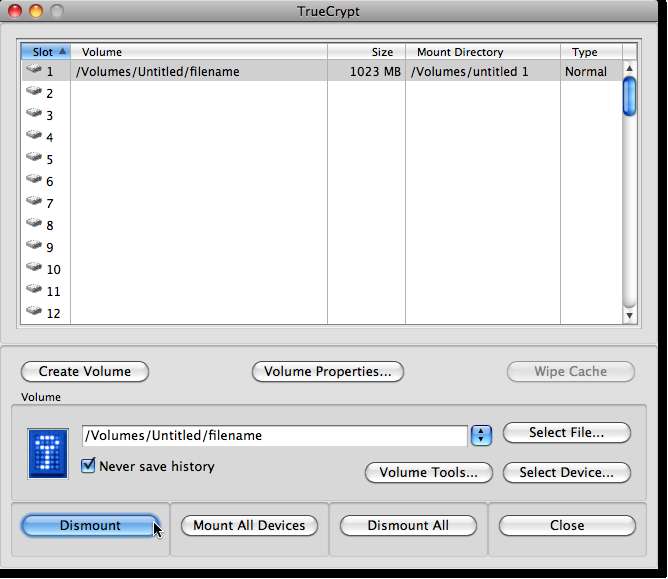Screen dimensions: 668x579
Task: Click the drive icon for slot 2
Action: 34,91
